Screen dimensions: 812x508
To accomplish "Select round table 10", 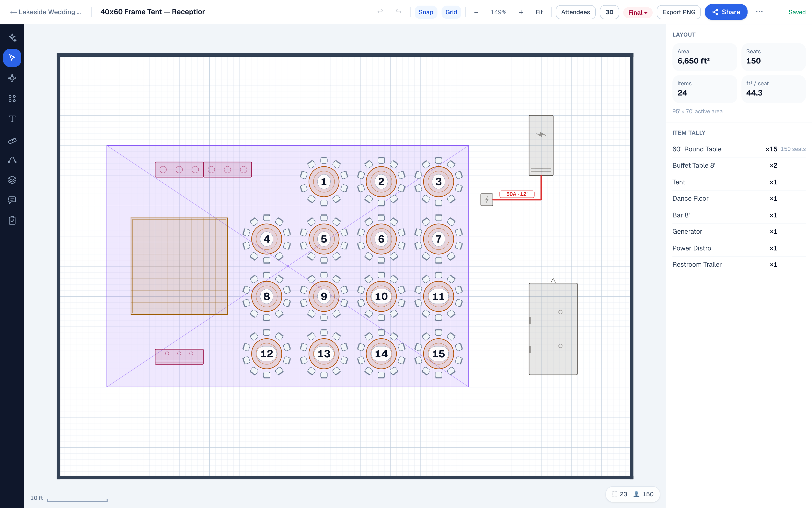I will (x=381, y=296).
